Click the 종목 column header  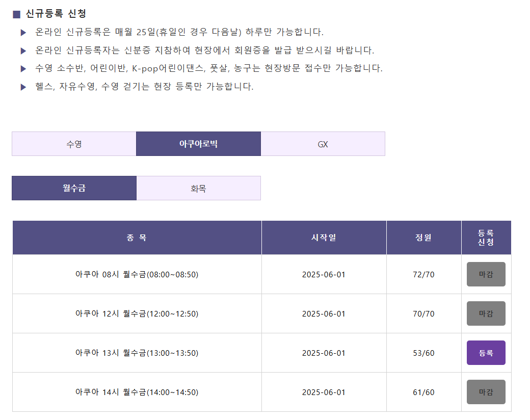click(x=137, y=238)
